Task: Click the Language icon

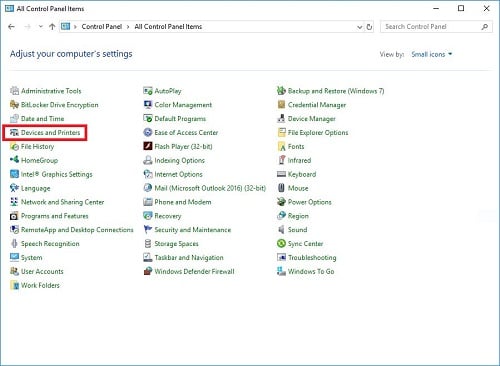Action: pyautogui.click(x=14, y=188)
